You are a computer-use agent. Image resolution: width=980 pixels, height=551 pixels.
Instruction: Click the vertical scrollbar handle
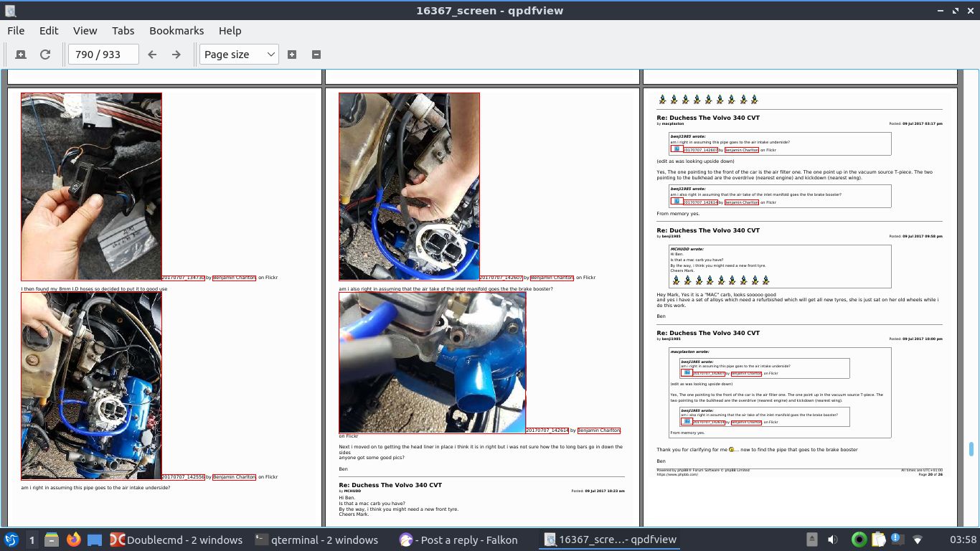point(971,448)
